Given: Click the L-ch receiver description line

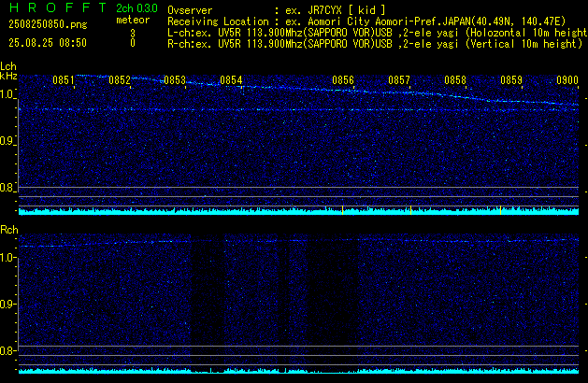Looking at the screenshot, I should click(x=378, y=33).
